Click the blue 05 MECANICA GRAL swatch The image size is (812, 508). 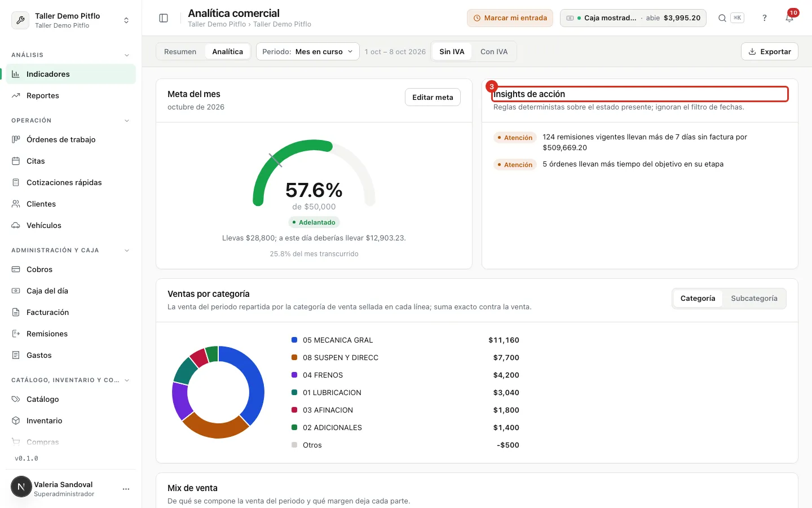[294, 340]
